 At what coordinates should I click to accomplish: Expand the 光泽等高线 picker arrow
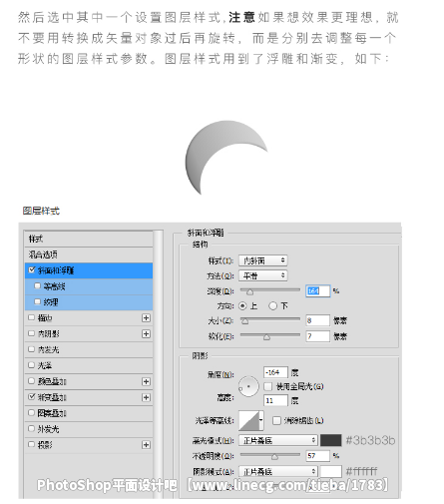261,420
